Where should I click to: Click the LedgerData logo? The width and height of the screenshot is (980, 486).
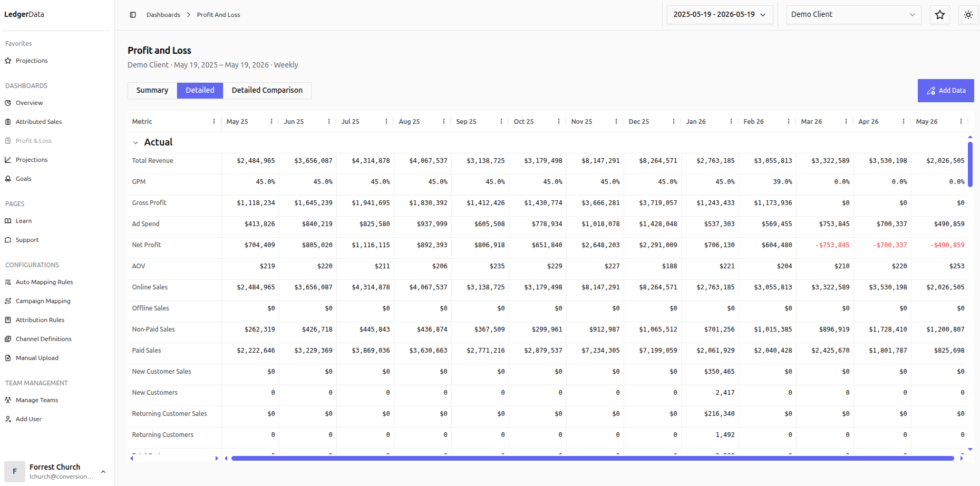coord(24,14)
